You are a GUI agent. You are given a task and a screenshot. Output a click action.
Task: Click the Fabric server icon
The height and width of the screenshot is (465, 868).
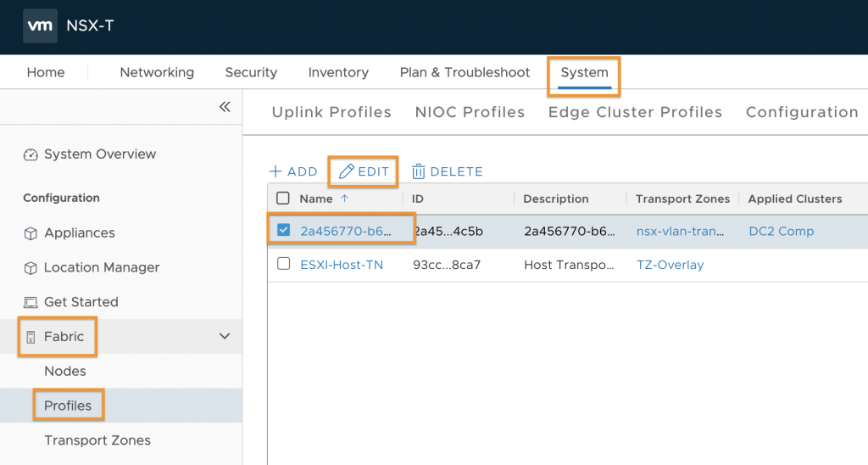(31, 336)
